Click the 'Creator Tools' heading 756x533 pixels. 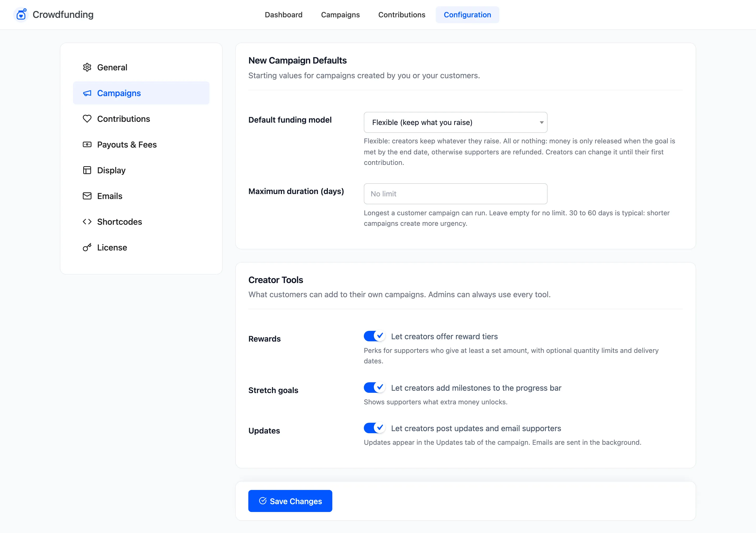point(276,280)
